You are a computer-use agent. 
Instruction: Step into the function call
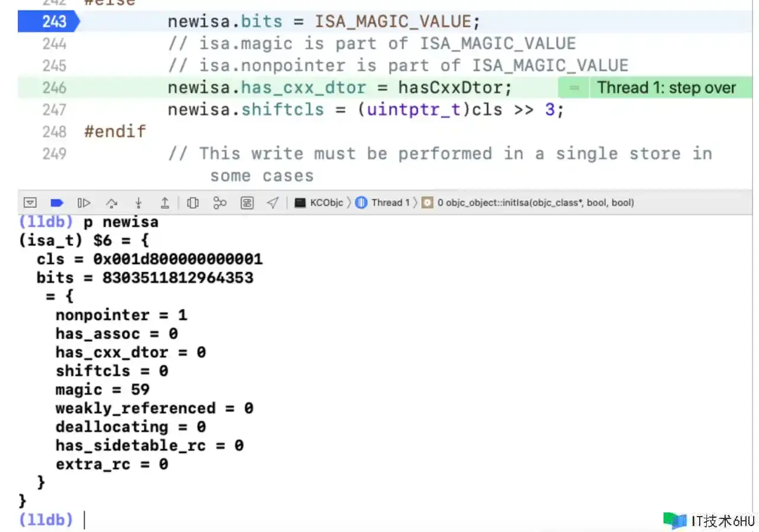coord(138,203)
